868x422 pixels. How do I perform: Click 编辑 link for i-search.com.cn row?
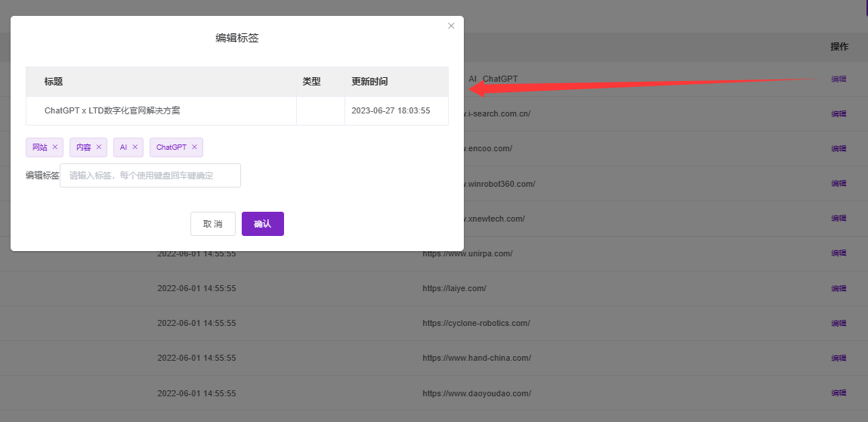pyautogui.click(x=839, y=113)
